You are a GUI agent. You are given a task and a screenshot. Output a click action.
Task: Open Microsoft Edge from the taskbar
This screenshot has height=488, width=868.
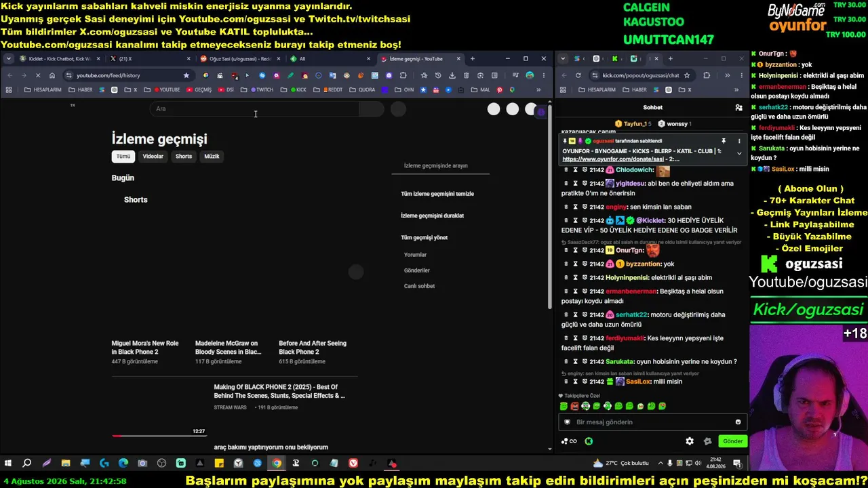pos(123,464)
